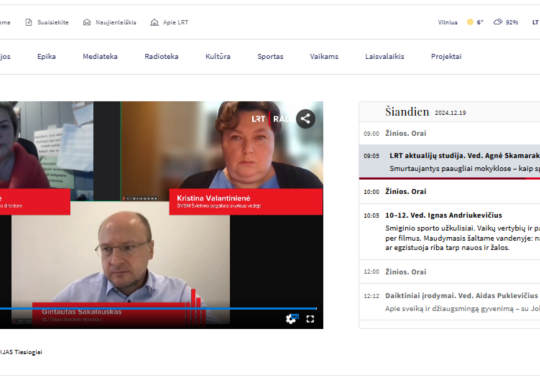540x380 pixels.
Task: Open the Vilnius city selector
Action: point(447,22)
